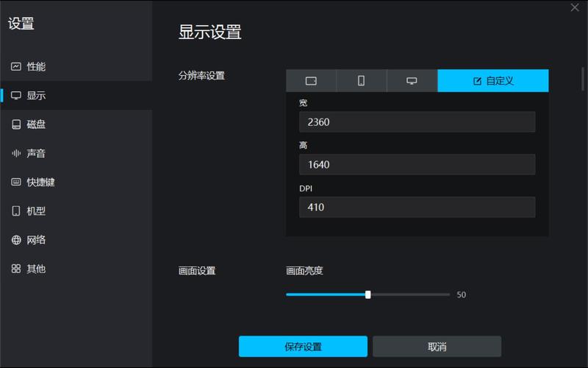Click the 显示设置 heading
Image resolution: width=588 pixels, height=368 pixels.
[209, 32]
